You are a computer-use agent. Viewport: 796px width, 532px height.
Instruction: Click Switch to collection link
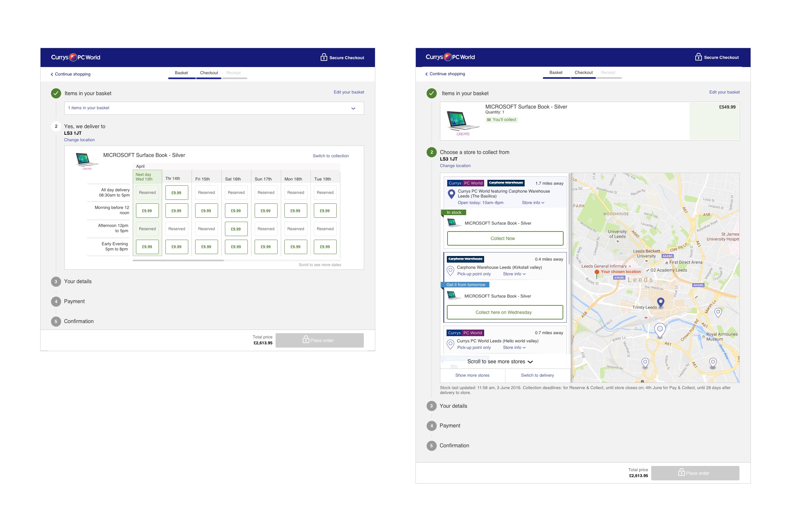[331, 156]
